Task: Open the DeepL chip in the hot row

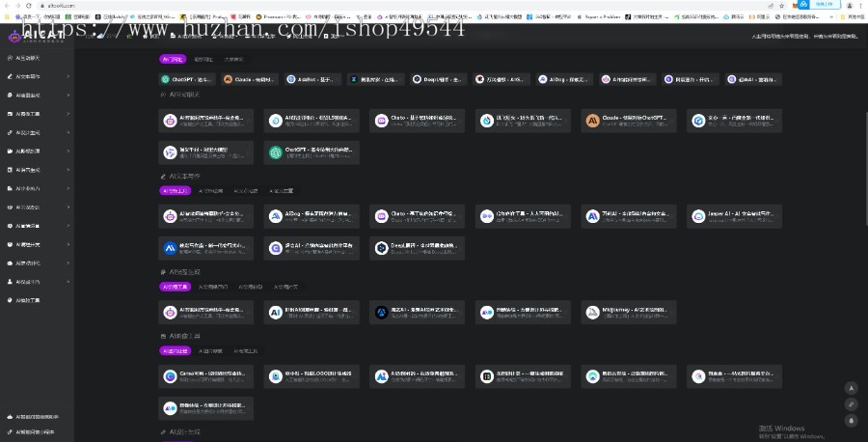Action: click(439, 79)
